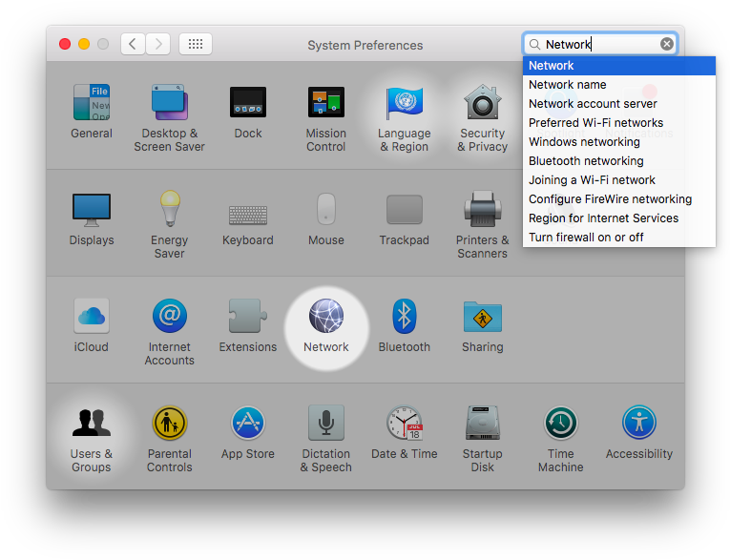Choose 'Configure FireWire networking' suggestion
Screen dimensions: 730x560
tap(610, 199)
